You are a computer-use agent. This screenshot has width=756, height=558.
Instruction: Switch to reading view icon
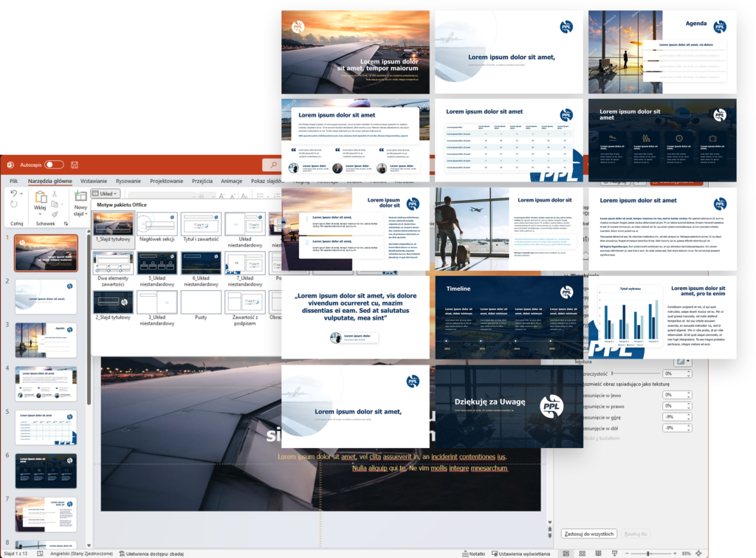(x=598, y=554)
